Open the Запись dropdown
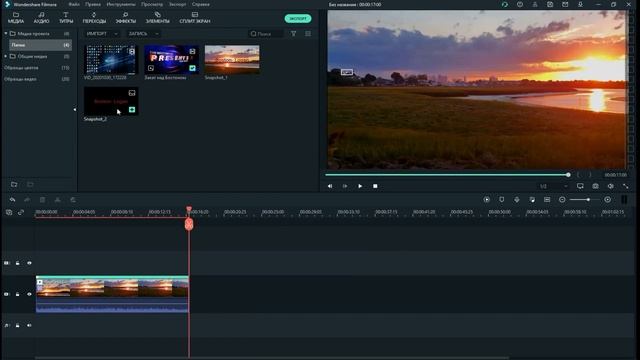The width and height of the screenshot is (640, 360). 143,34
